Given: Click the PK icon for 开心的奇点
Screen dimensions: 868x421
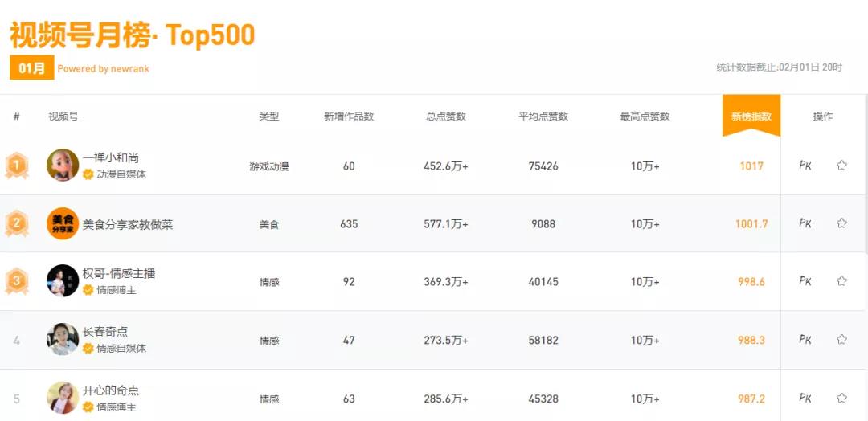Looking at the screenshot, I should (x=805, y=398).
